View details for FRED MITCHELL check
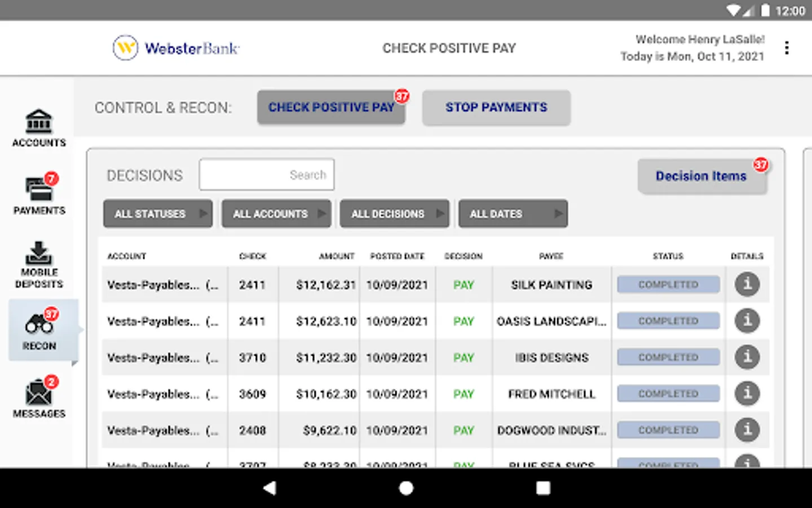Viewport: 812px width, 508px height. coord(747,393)
